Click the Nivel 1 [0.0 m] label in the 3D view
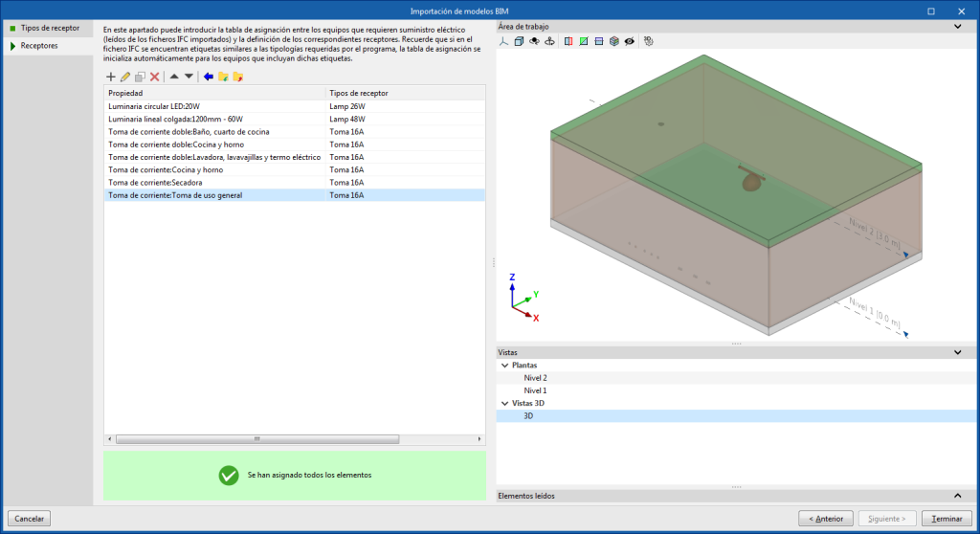The image size is (980, 534). tap(875, 313)
